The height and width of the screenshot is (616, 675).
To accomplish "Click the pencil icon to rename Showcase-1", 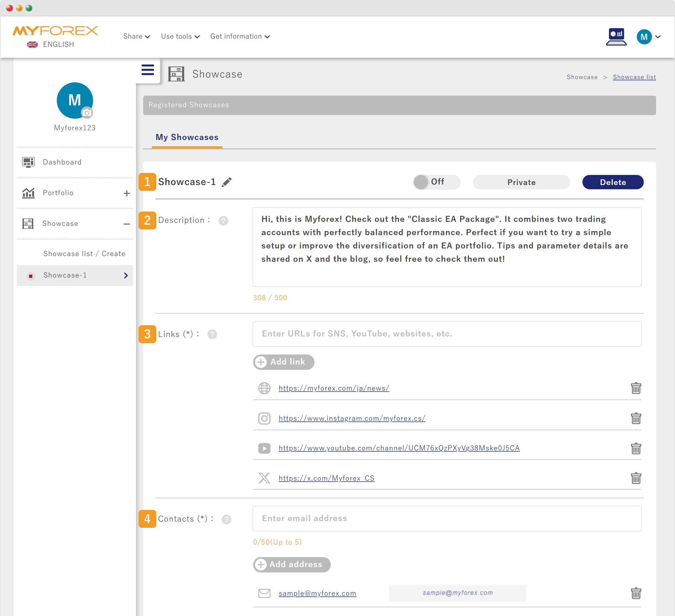I will pyautogui.click(x=227, y=182).
